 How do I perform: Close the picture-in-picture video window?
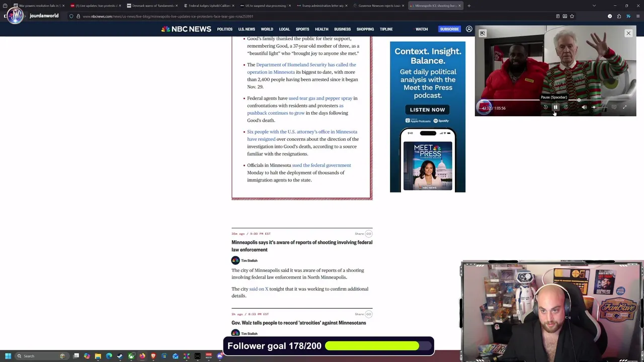coord(628,33)
